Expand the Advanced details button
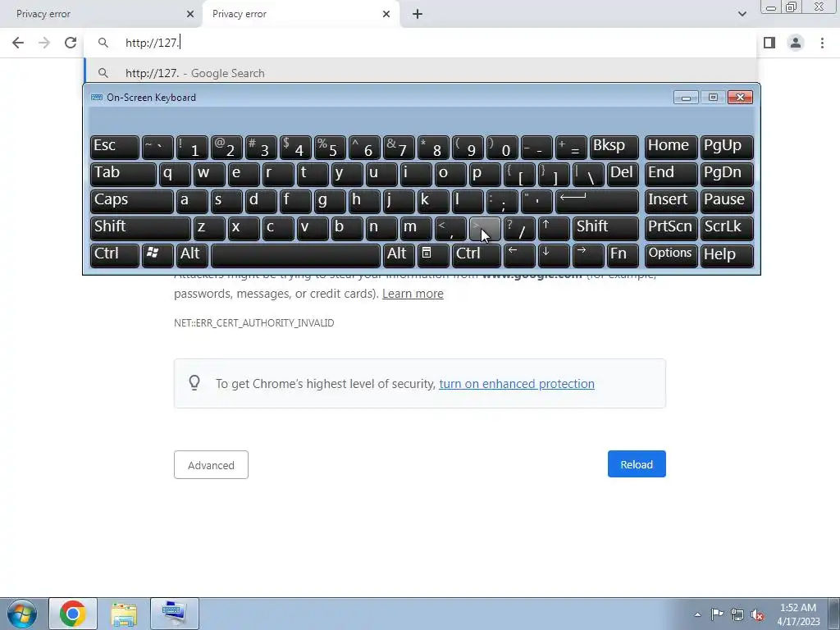The width and height of the screenshot is (840, 630). coord(211,464)
